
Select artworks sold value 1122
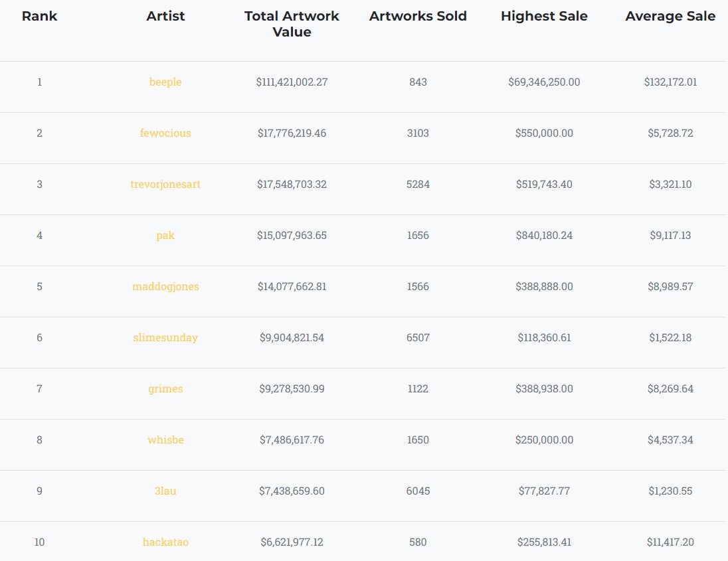(x=418, y=388)
